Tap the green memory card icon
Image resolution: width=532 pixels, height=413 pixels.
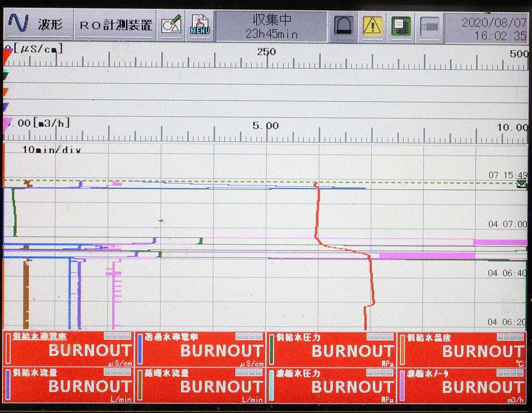pos(400,26)
